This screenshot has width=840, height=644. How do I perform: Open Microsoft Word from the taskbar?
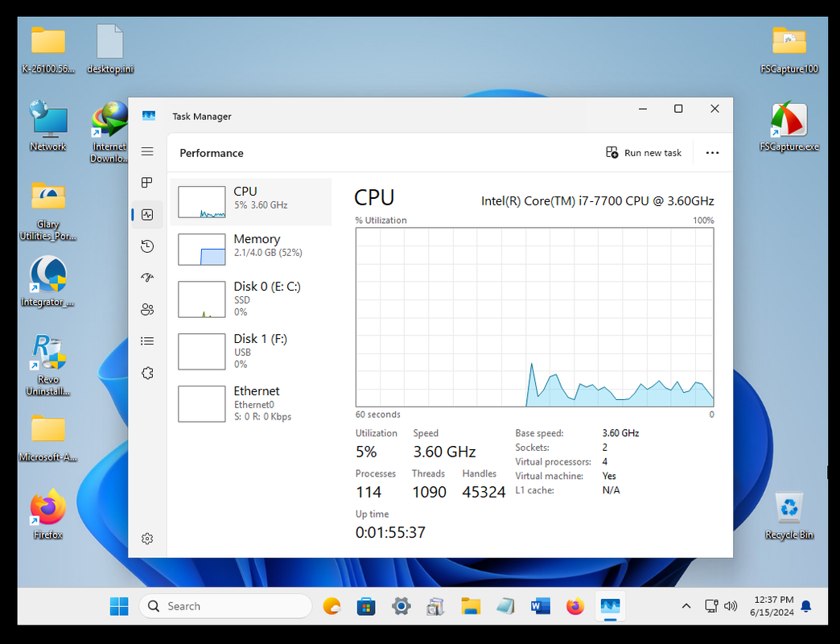[x=541, y=606]
